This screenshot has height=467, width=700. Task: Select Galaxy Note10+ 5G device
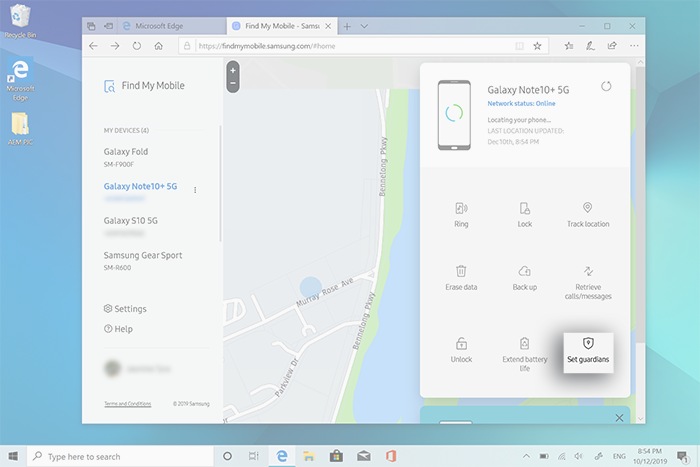(x=140, y=191)
